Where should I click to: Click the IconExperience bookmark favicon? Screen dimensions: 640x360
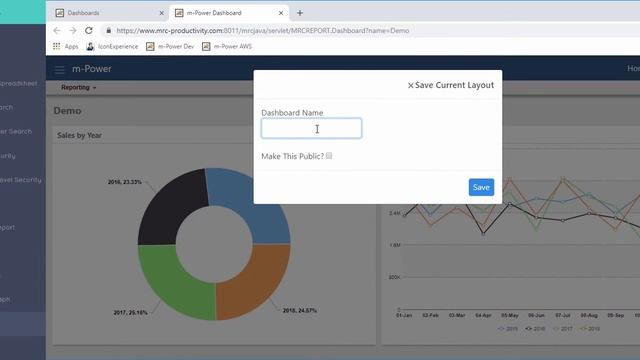(x=90, y=47)
